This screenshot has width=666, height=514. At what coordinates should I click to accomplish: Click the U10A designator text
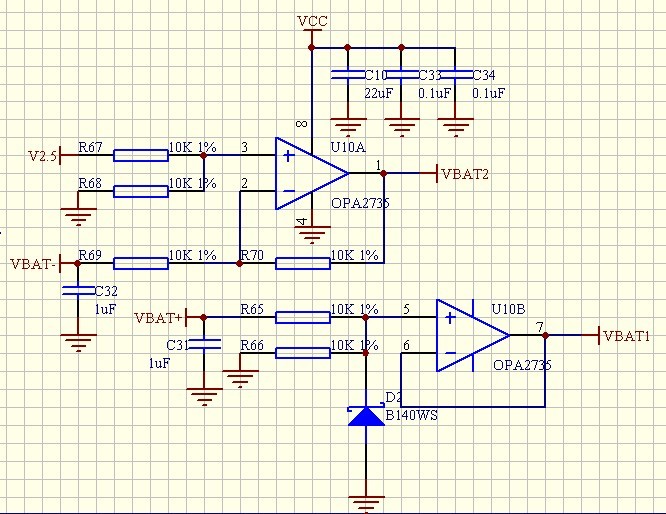348,147
